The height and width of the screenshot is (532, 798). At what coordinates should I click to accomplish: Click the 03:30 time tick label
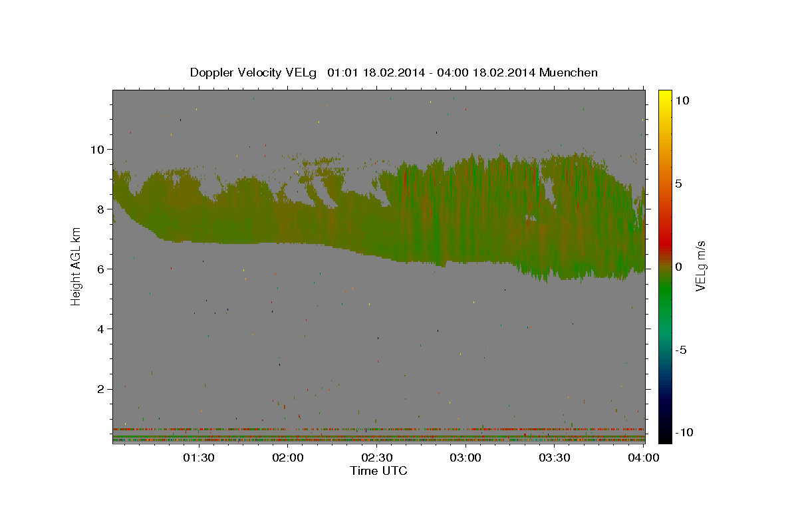[x=554, y=458]
